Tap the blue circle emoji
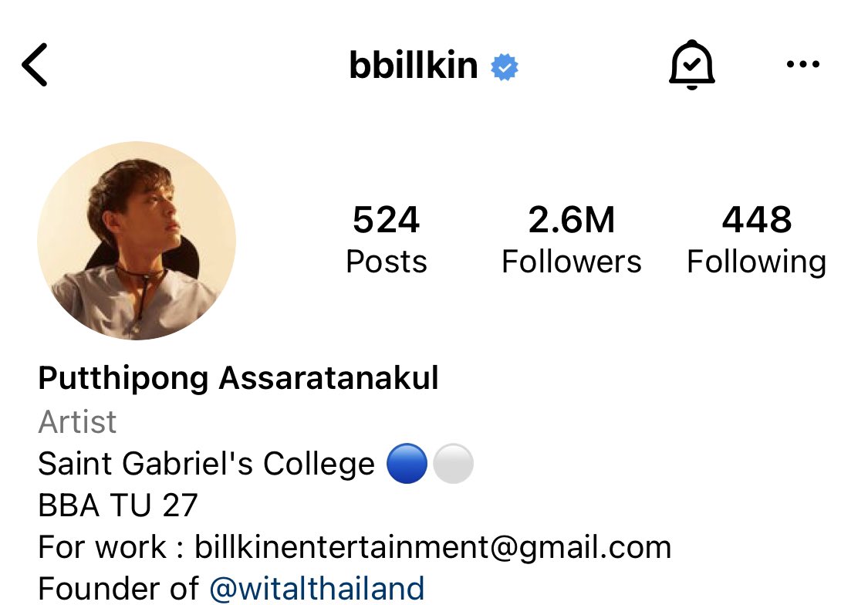Viewport: 868px width, 605px height. [x=407, y=463]
